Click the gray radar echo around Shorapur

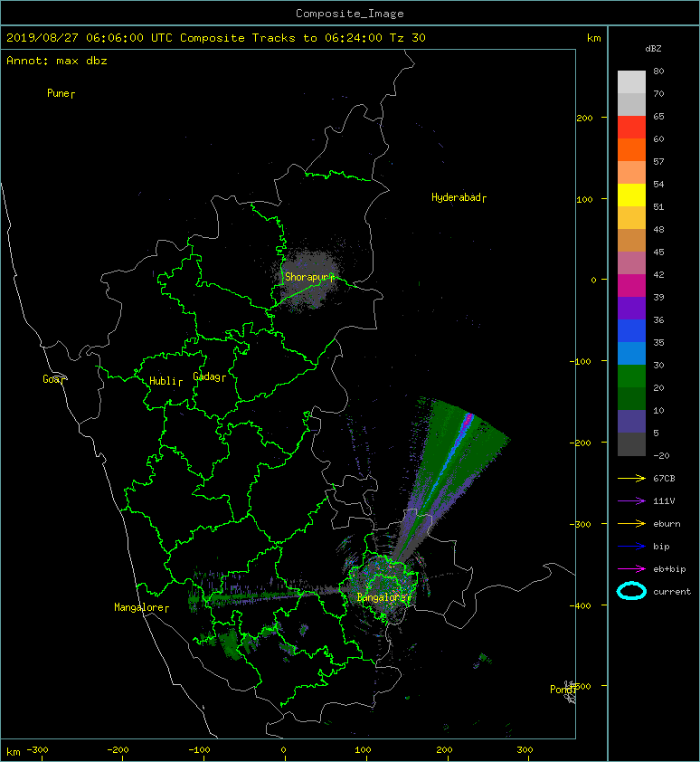coord(308,280)
